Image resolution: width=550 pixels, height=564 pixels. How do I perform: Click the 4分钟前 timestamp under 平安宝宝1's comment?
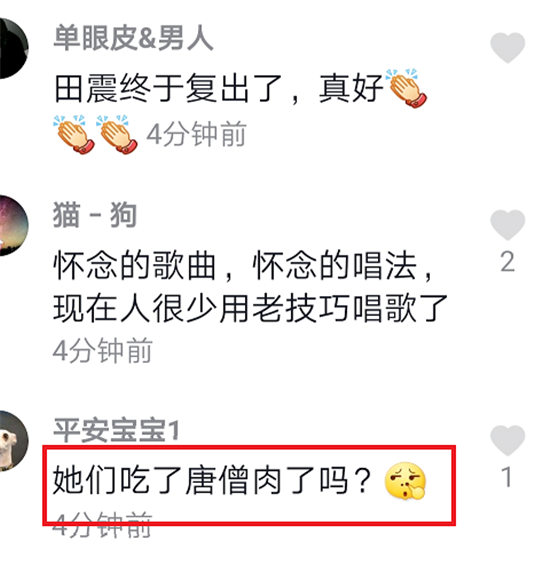[103, 524]
